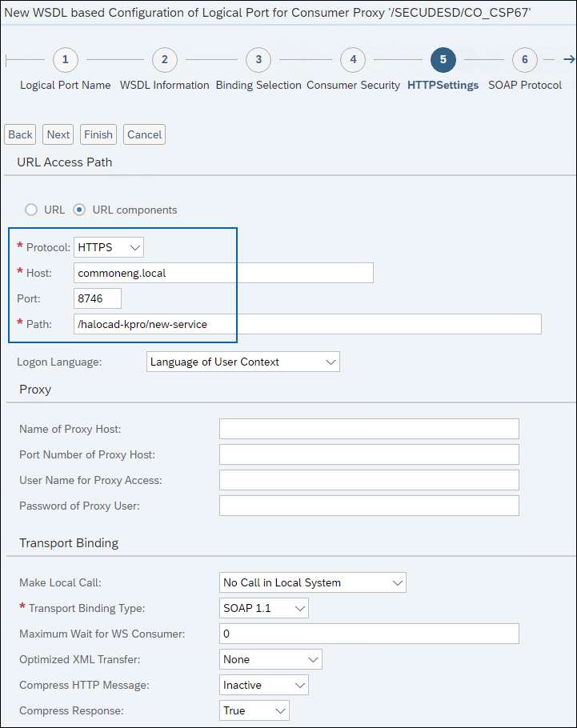The width and height of the screenshot is (577, 728).
Task: Edit the Host field commoneng.local
Action: tap(223, 273)
